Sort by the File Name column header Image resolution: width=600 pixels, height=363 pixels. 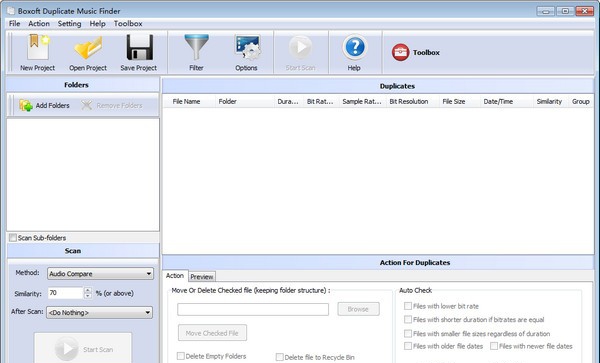point(189,101)
